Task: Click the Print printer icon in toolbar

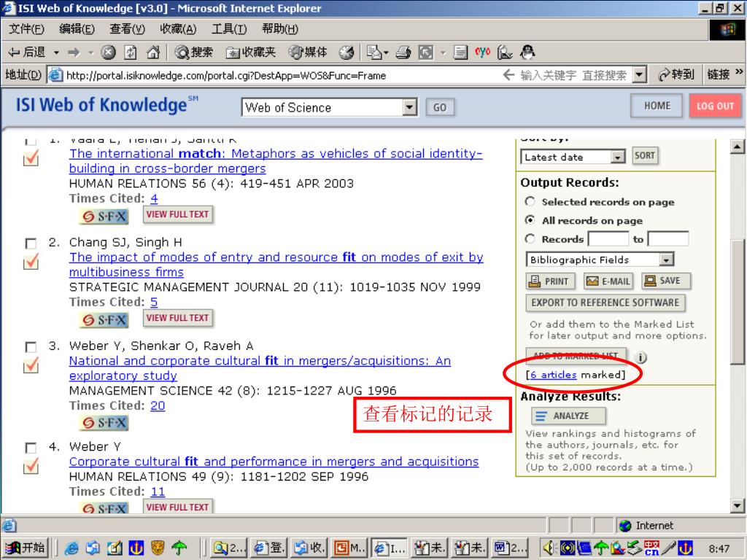Action: click(403, 52)
